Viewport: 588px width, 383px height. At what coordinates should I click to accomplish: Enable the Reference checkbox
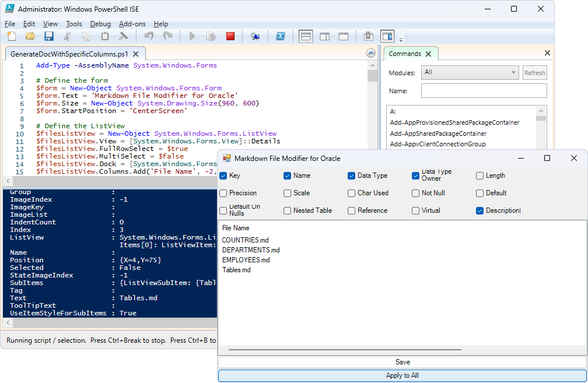[x=351, y=210]
